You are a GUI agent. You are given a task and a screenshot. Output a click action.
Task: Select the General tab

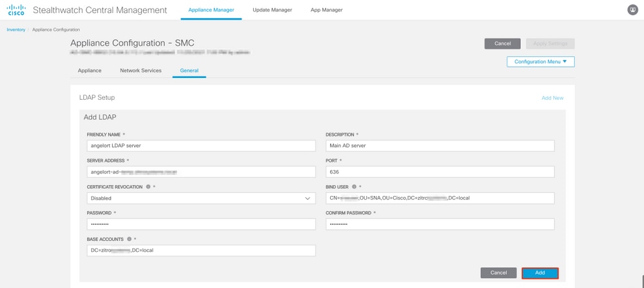[189, 71]
